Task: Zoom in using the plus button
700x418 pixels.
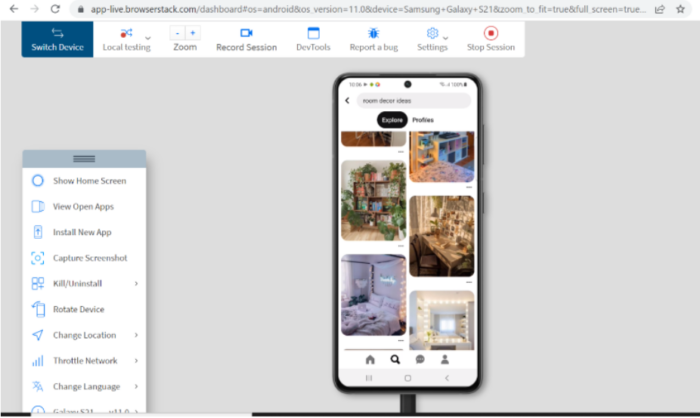Action: point(193,33)
